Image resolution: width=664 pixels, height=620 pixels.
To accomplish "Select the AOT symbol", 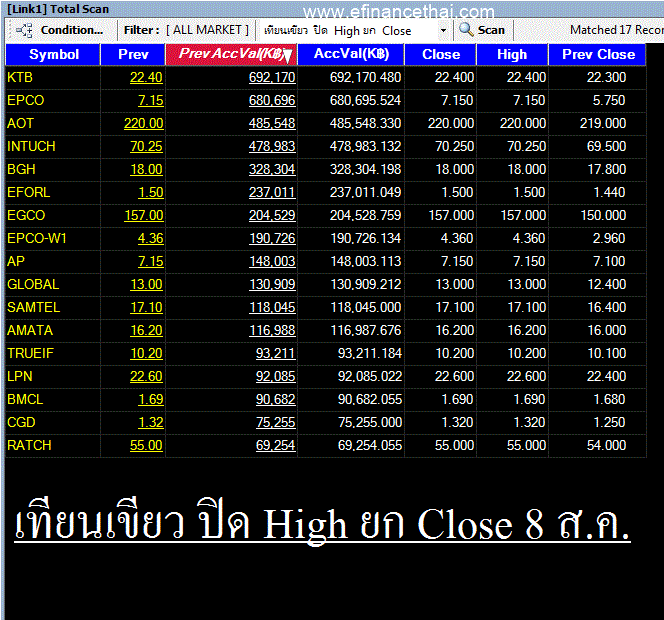I will point(20,123).
